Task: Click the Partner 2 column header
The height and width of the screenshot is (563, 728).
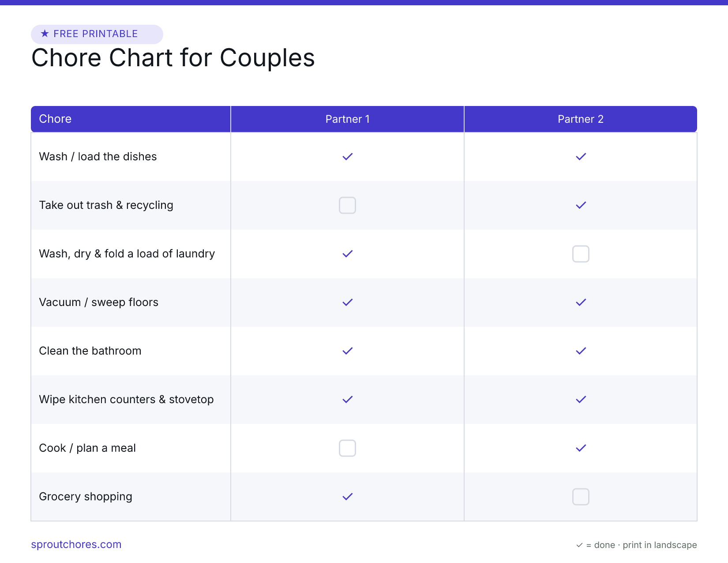Action: 581,119
